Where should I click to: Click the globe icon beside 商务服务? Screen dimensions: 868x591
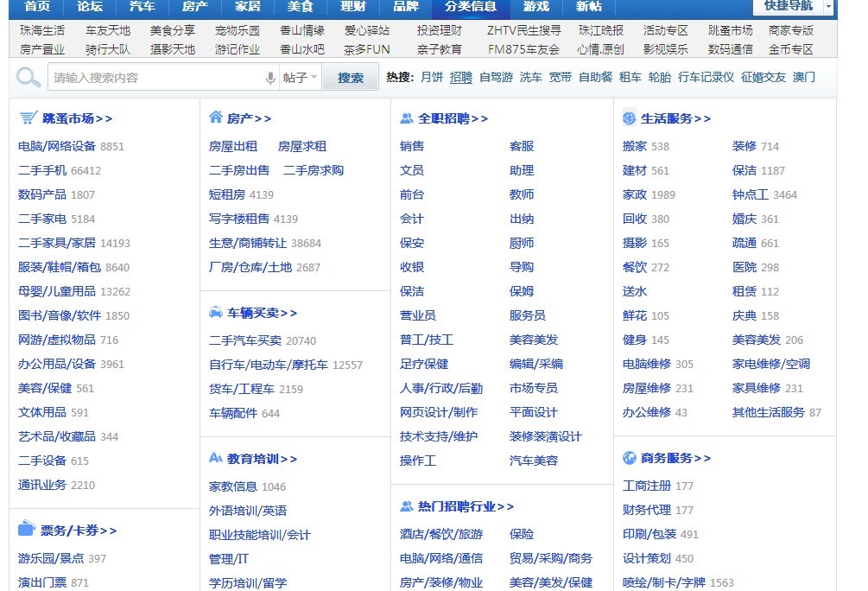tap(630, 457)
